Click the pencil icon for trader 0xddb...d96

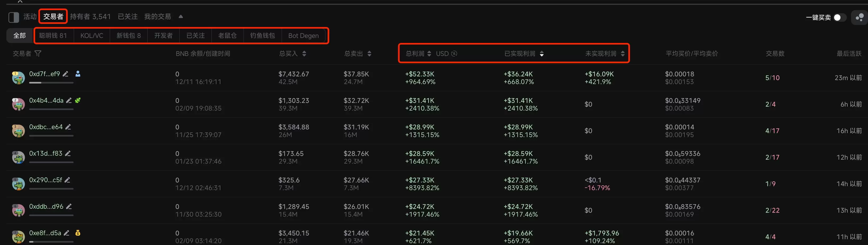pos(69,206)
